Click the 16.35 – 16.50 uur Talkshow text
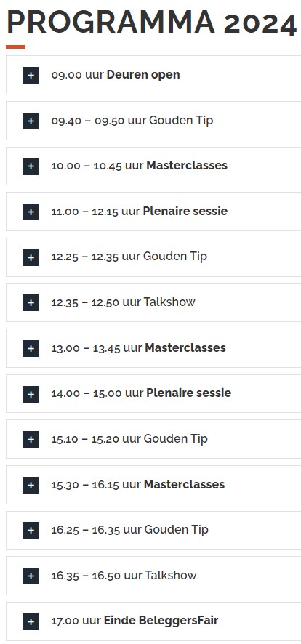Viewport: 301px width, 644px height. click(x=124, y=576)
